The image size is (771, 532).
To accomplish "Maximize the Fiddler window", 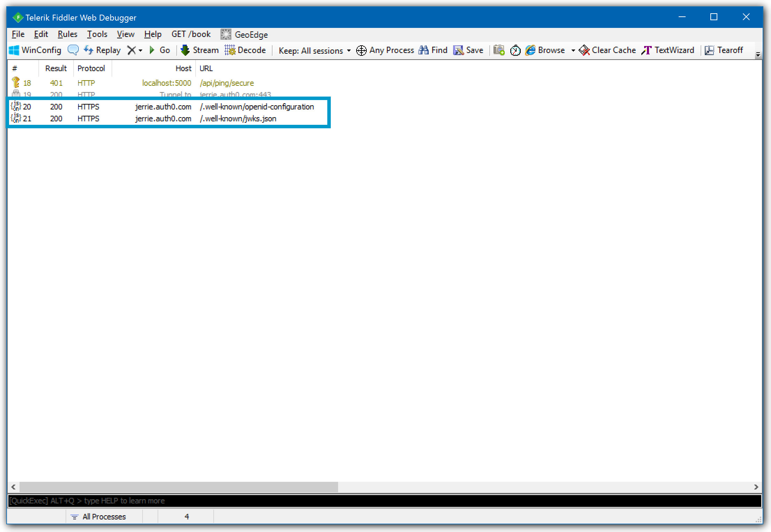I will 714,17.
